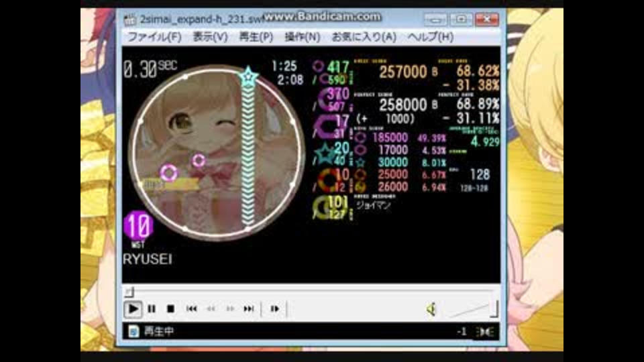The width and height of the screenshot is (644, 362).
Task: Click the fast forward button
Action: coord(230,308)
